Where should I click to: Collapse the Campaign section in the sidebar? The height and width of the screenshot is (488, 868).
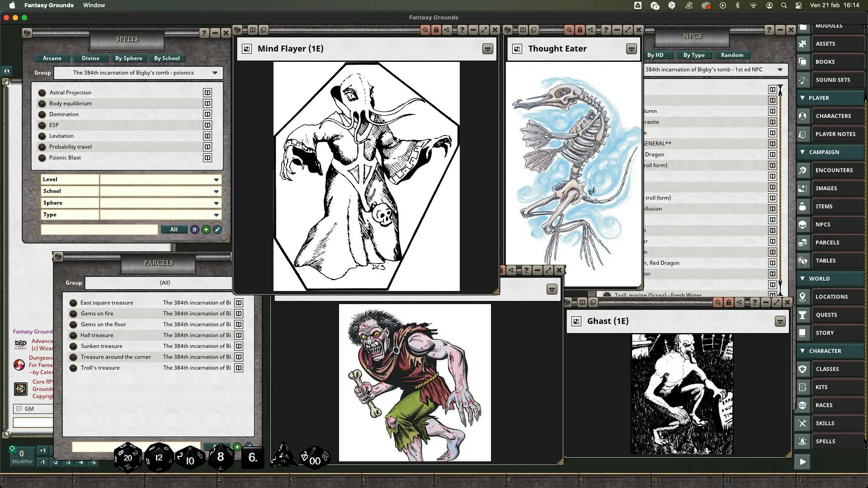pos(803,152)
